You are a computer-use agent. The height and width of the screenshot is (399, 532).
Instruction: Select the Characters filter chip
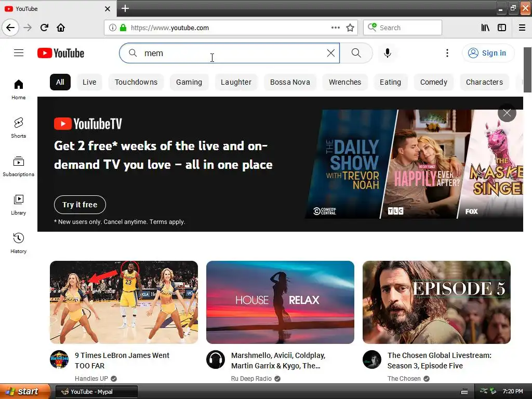[x=485, y=82]
